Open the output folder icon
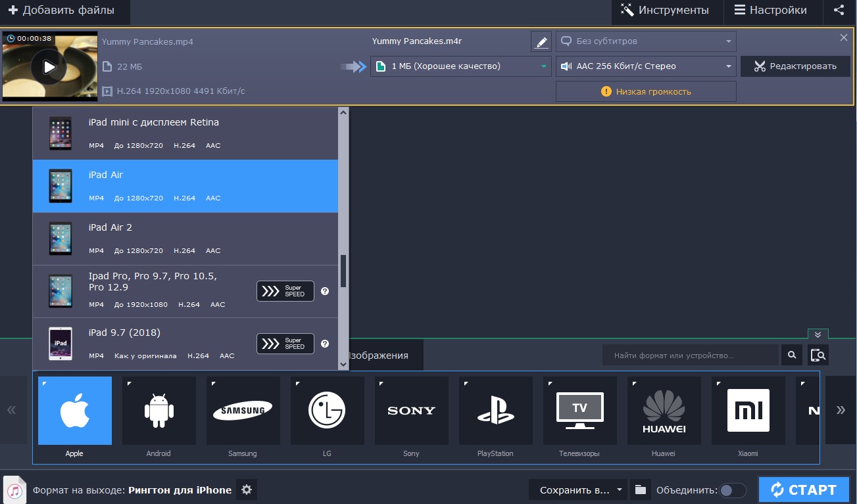The width and height of the screenshot is (857, 504). (639, 490)
